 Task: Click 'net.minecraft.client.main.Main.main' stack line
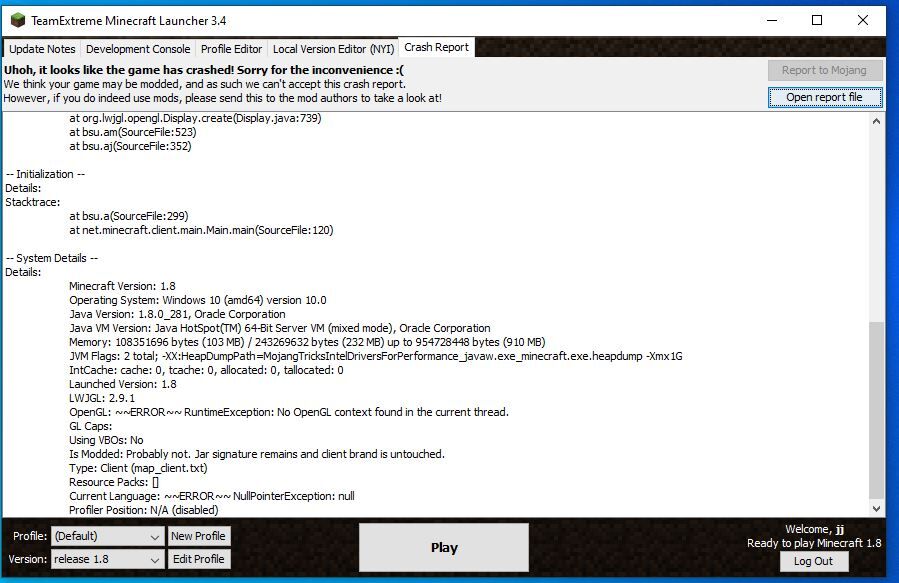(x=201, y=230)
